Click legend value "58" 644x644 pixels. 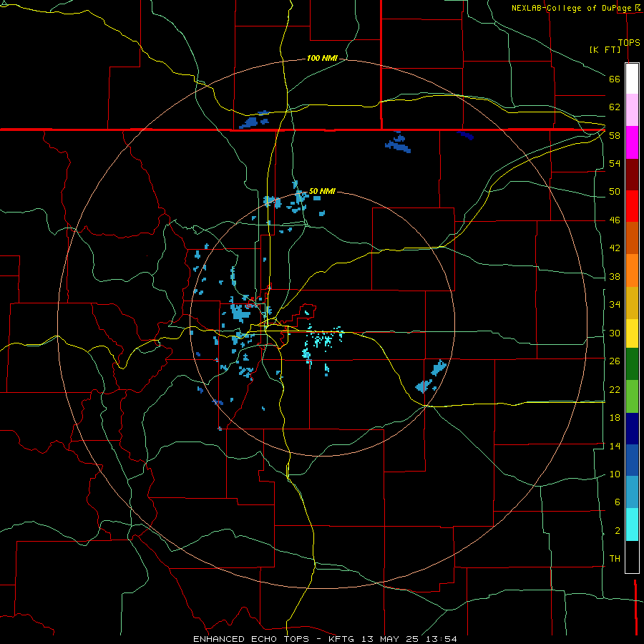coord(615,135)
